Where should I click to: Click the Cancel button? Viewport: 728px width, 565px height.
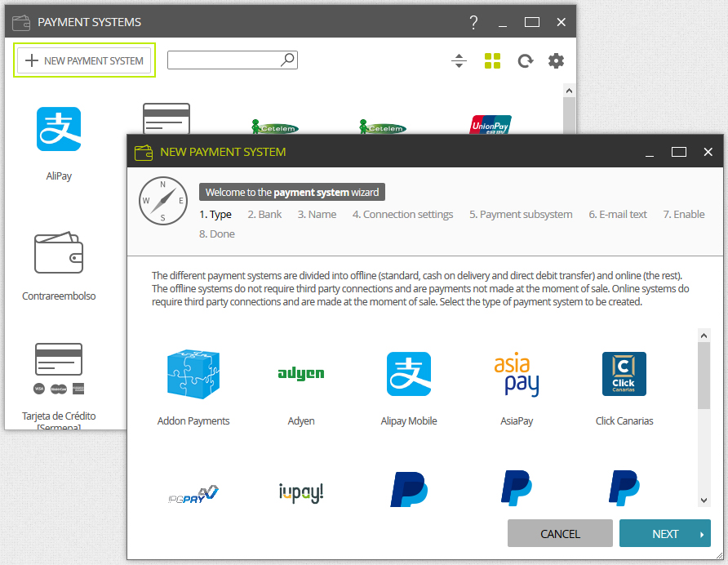point(560,533)
